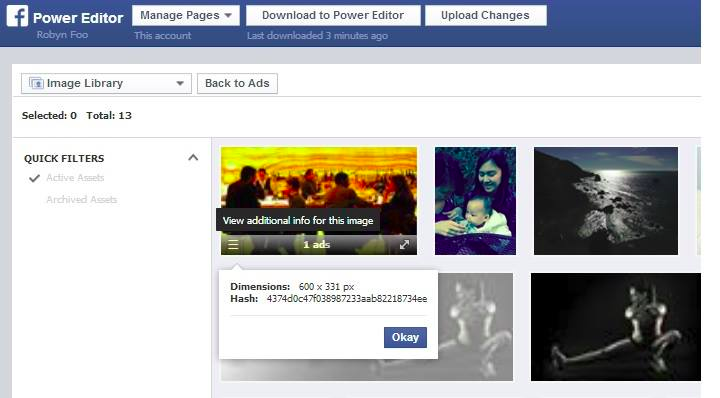720x398 pixels.
Task: Collapse the Quick Filters section chevron
Action: point(193,158)
